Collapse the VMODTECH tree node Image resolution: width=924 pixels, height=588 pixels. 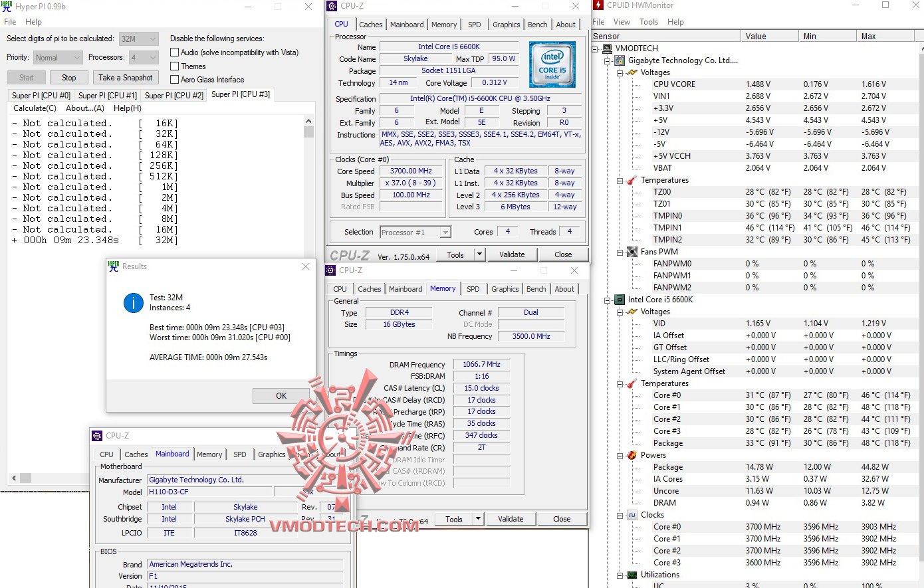pyautogui.click(x=596, y=49)
